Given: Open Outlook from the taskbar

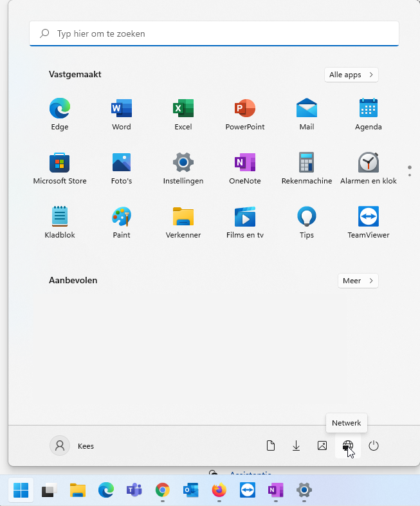Looking at the screenshot, I should click(x=191, y=490).
